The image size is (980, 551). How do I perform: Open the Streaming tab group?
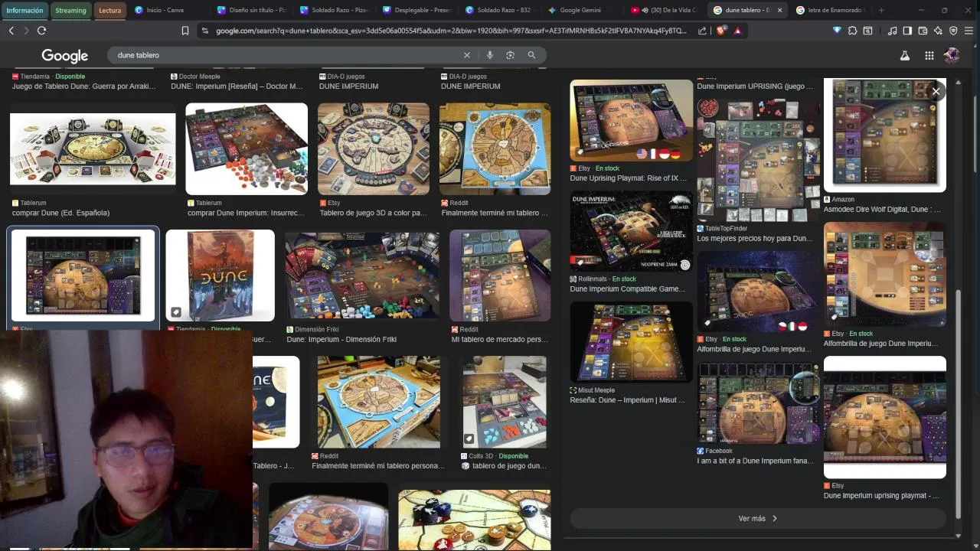tap(70, 10)
